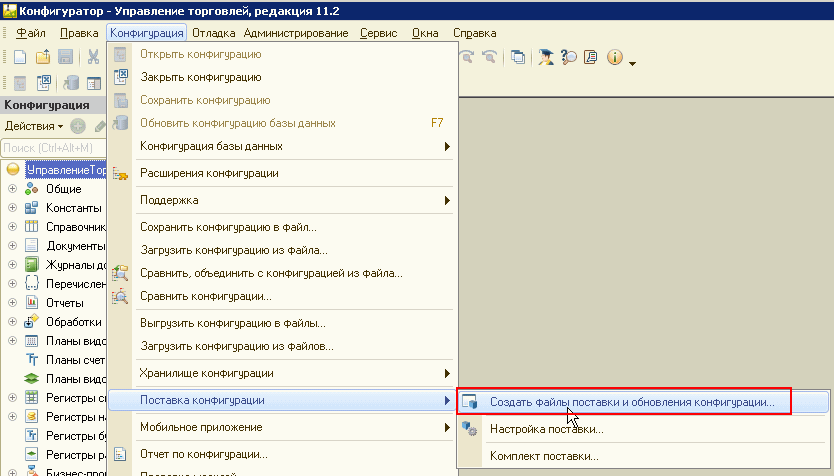This screenshot has height=476, width=834.
Task: Choose Создать файлы поставки и обновления конфигурации
Action: (x=643, y=402)
